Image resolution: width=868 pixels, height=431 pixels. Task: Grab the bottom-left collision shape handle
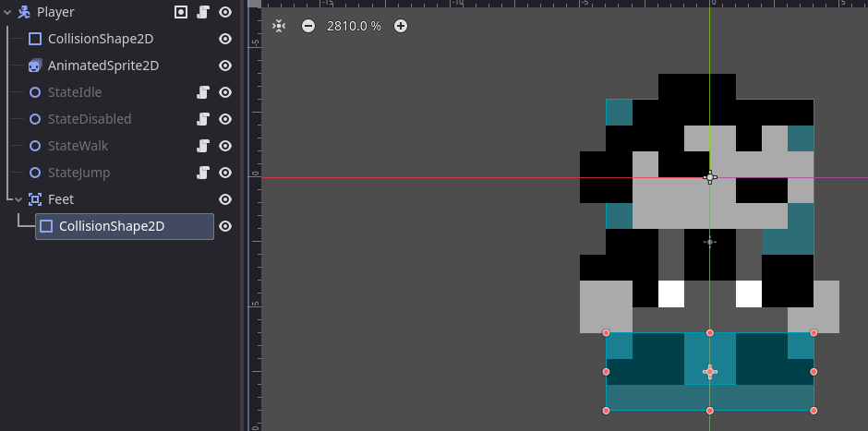(606, 411)
